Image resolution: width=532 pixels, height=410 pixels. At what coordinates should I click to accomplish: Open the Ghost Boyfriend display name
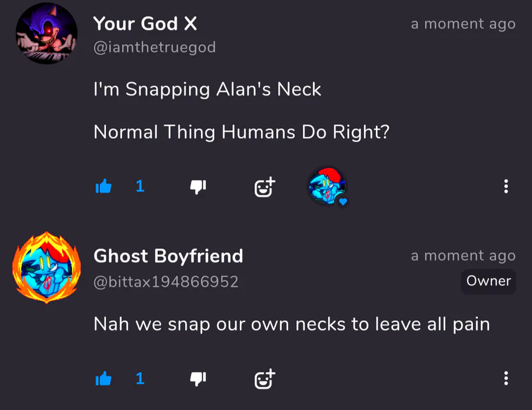click(168, 256)
